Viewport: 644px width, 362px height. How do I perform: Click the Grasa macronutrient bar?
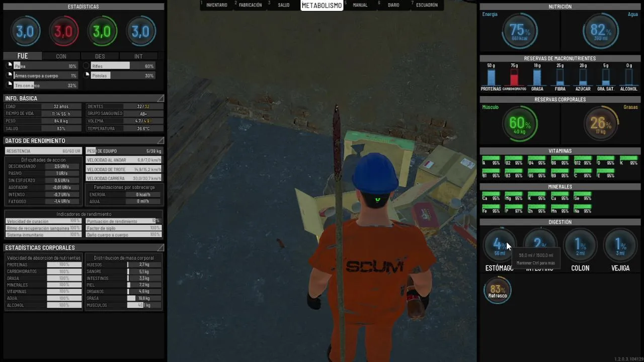[537, 77]
